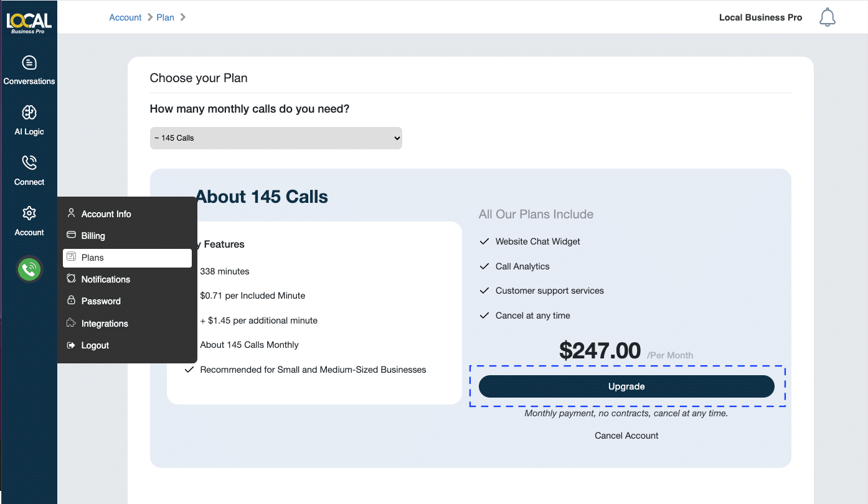This screenshot has width=868, height=504.
Task: Click the Upgrade button
Action: tap(626, 386)
